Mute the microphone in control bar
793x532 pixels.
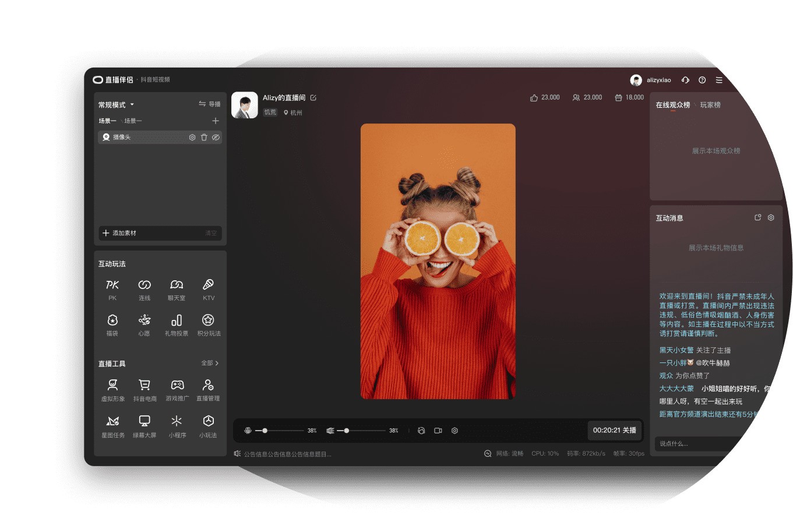tap(248, 431)
